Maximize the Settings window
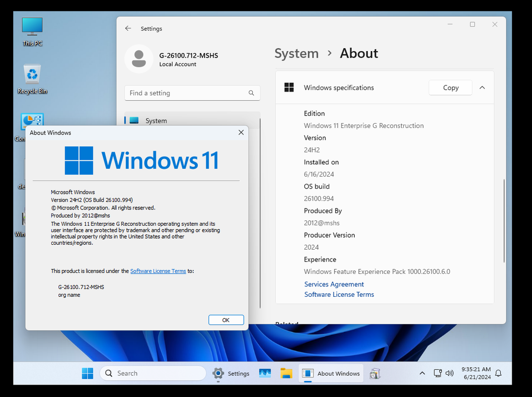The height and width of the screenshot is (397, 532). (x=472, y=24)
